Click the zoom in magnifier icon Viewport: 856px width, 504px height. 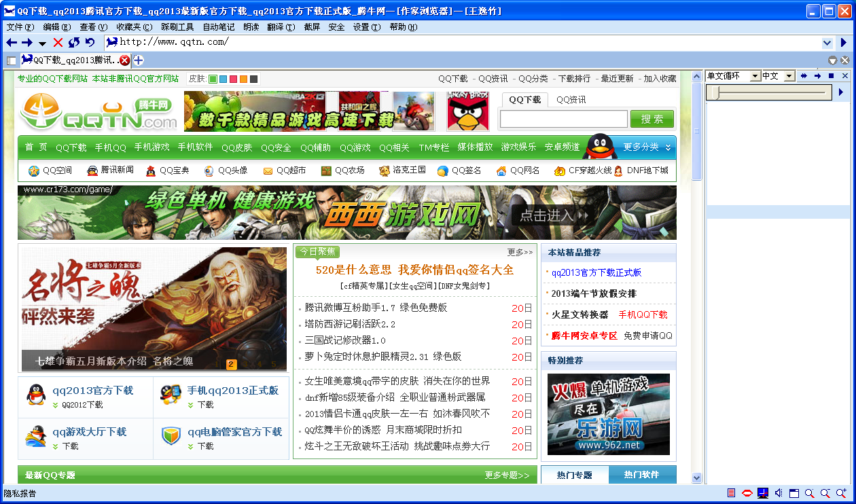coord(841,493)
